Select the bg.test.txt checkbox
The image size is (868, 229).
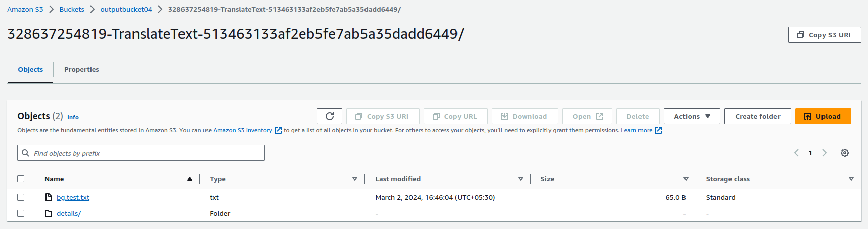coord(21,197)
